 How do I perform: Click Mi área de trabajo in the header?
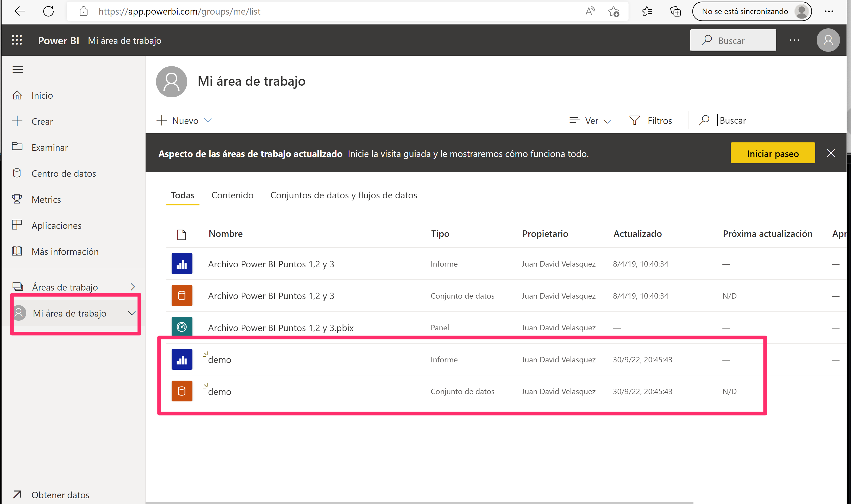tap(125, 40)
